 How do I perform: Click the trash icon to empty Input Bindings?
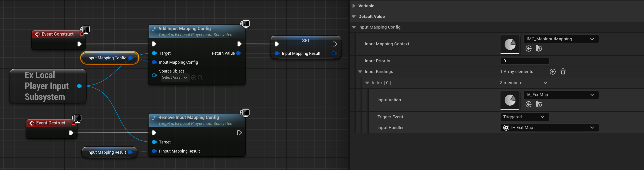pos(563,72)
